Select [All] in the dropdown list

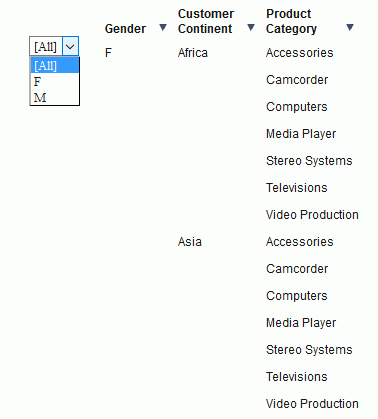[55, 66]
